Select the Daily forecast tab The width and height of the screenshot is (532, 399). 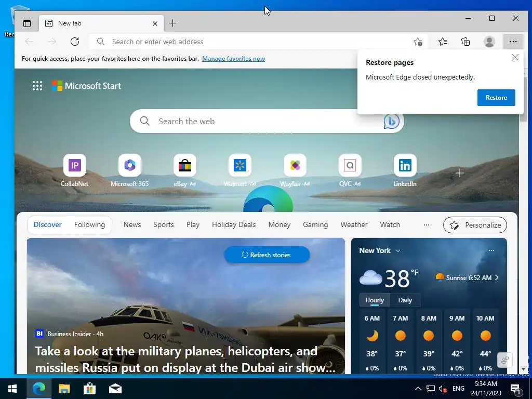click(405, 300)
